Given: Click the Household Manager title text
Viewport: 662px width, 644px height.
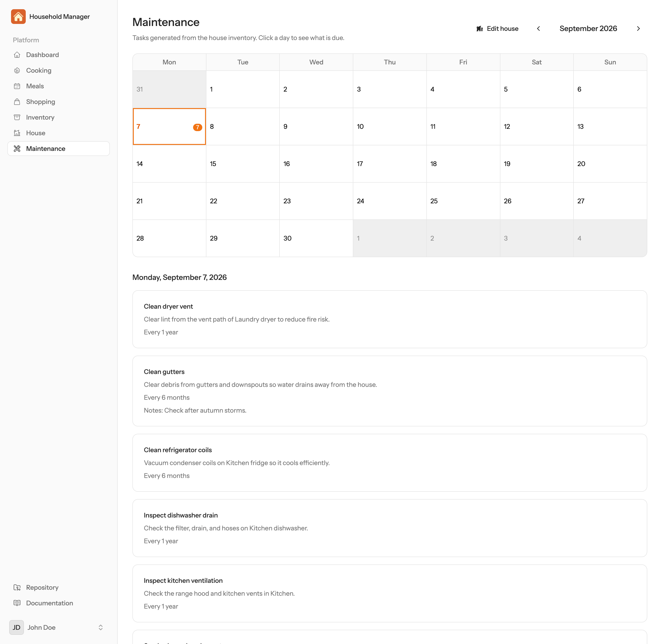Looking at the screenshot, I should point(60,17).
